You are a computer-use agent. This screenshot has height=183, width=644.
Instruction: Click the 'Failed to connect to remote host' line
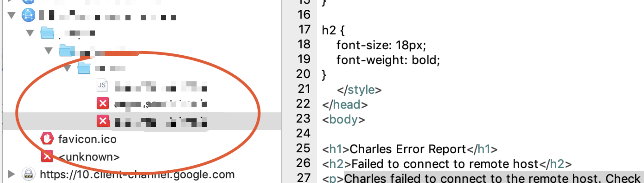(447, 164)
